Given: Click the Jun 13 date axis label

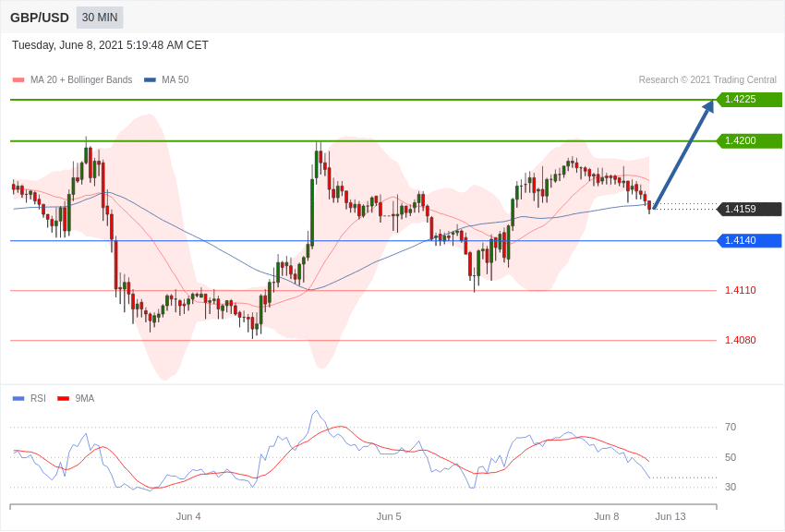Looking at the screenshot, I should 670,516.
